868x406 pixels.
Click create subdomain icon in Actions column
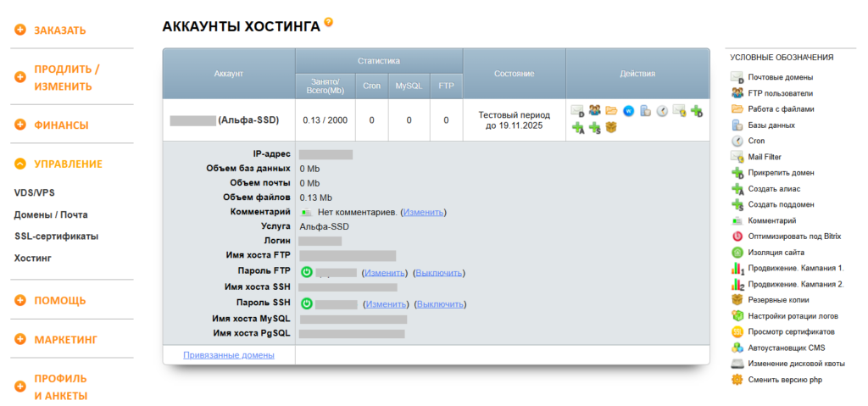coord(595,128)
